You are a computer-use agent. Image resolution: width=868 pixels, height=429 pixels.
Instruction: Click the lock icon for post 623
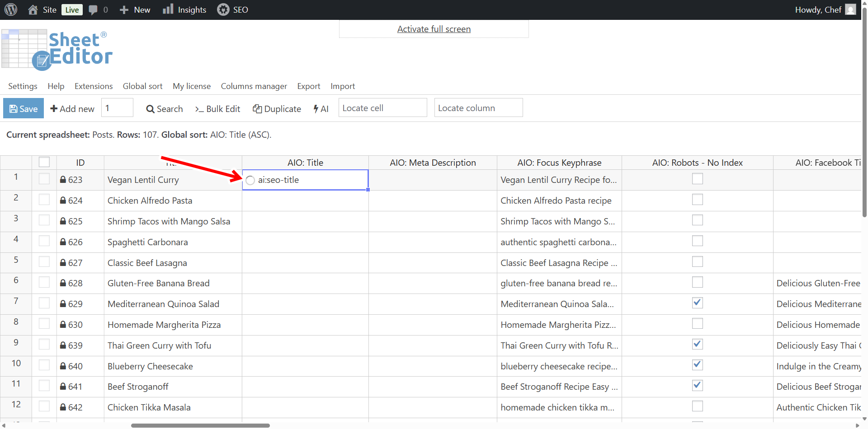pos(63,180)
